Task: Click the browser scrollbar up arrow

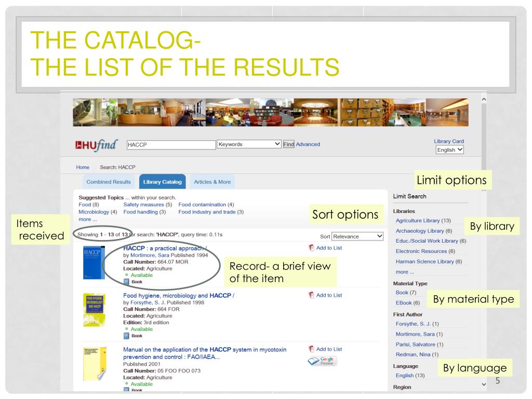Action: click(484, 99)
